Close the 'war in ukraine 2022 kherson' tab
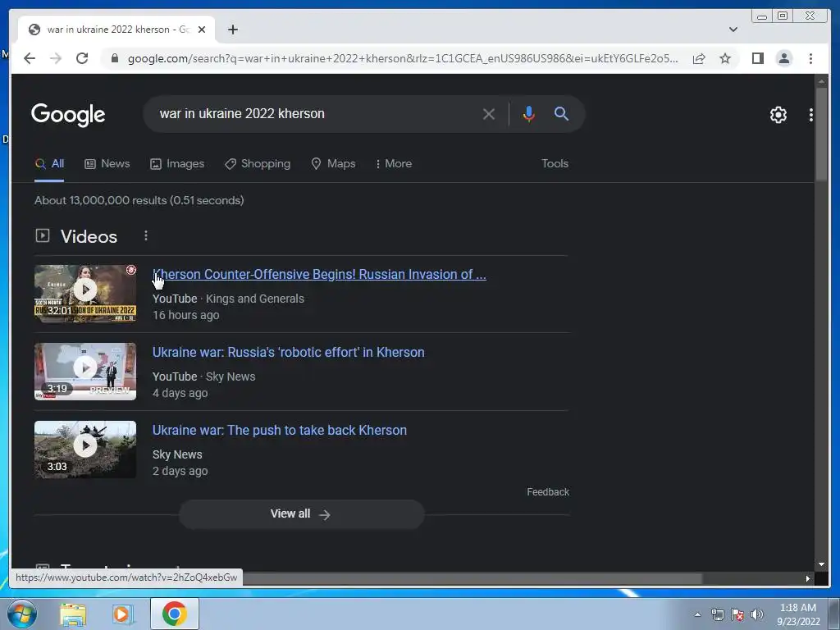The width and height of the screenshot is (840, 630). (202, 30)
